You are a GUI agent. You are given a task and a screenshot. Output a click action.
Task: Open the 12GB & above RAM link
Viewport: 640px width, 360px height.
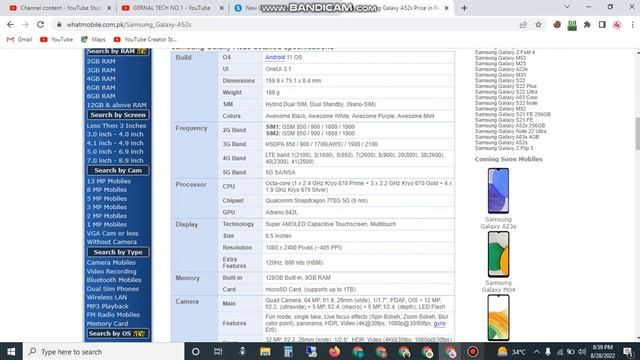[x=116, y=105]
